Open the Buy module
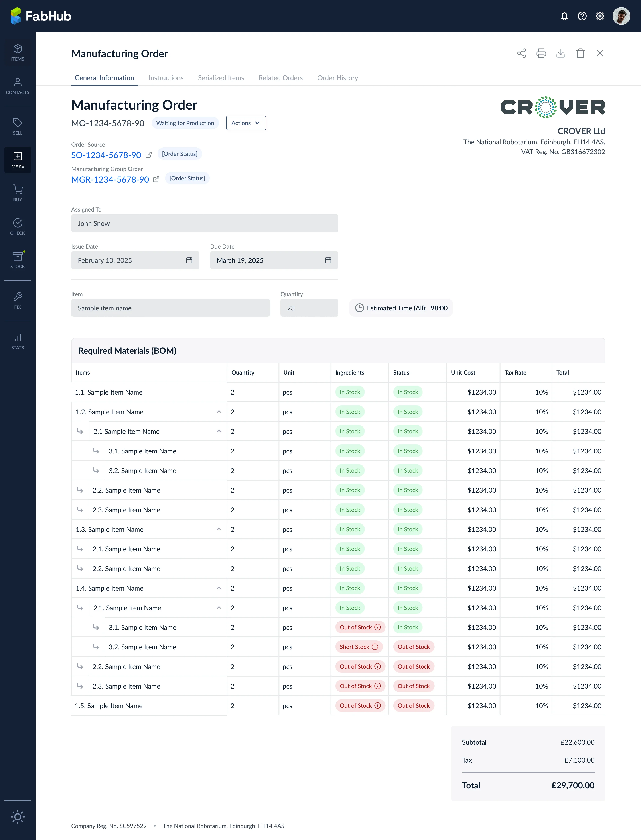This screenshot has height=840, width=641. tap(18, 193)
